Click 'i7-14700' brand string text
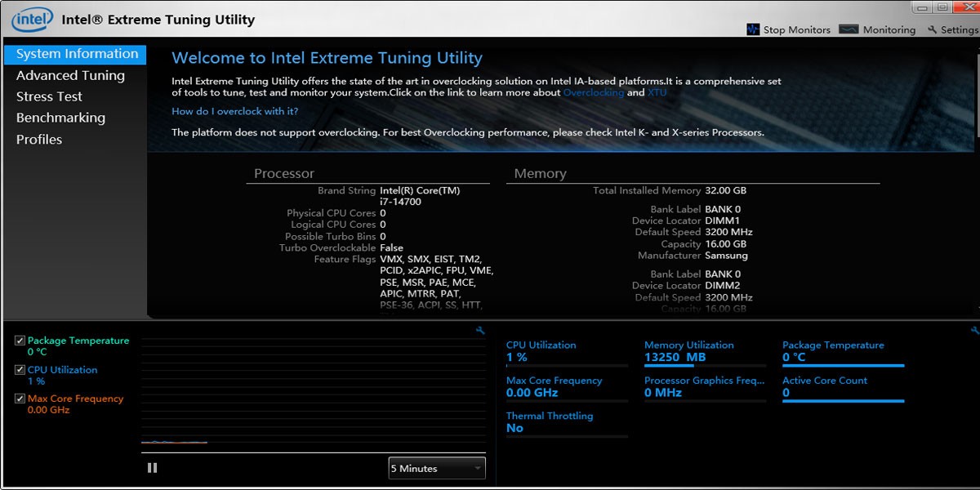Viewport: 980px width, 490px height. 400,202
